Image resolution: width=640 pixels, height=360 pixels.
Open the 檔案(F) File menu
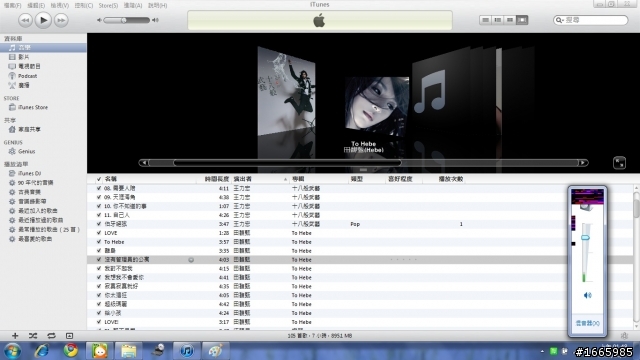(x=13, y=5)
